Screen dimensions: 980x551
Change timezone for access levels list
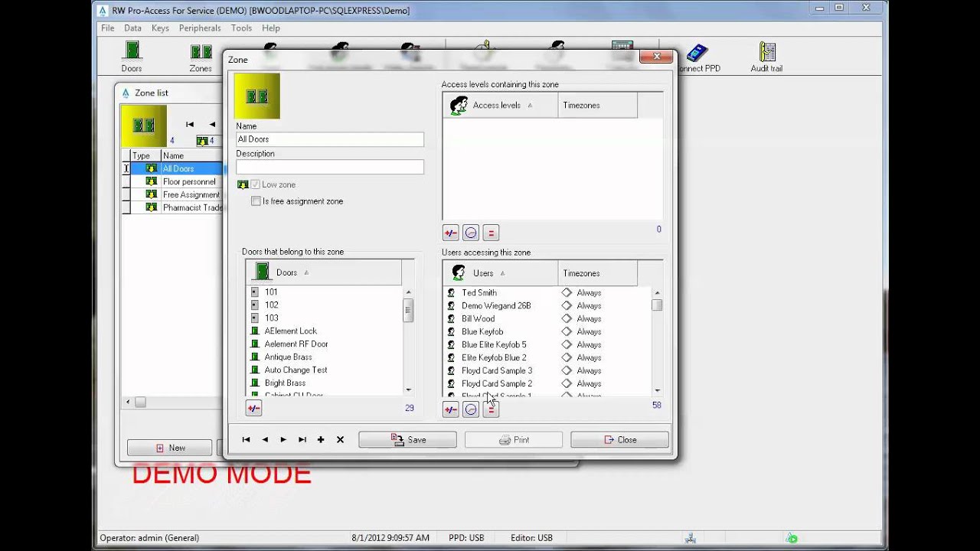(471, 233)
